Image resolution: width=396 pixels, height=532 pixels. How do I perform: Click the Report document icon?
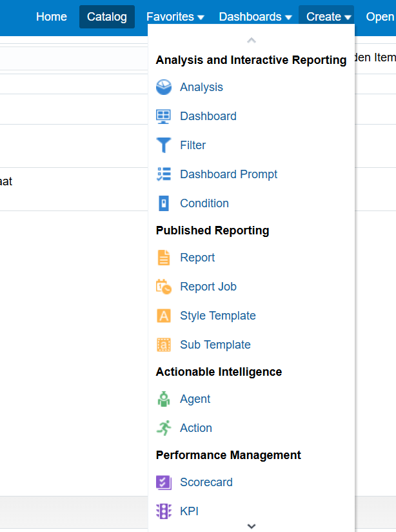(164, 258)
